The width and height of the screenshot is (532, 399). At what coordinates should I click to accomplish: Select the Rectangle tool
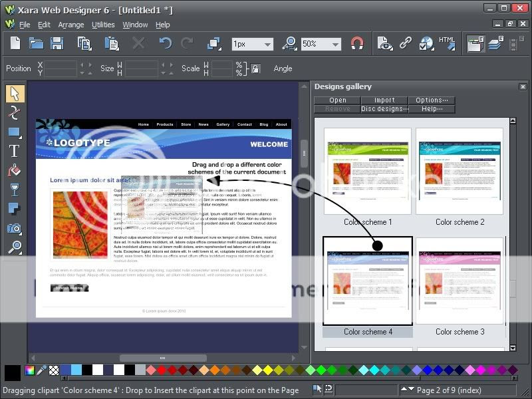(15, 132)
